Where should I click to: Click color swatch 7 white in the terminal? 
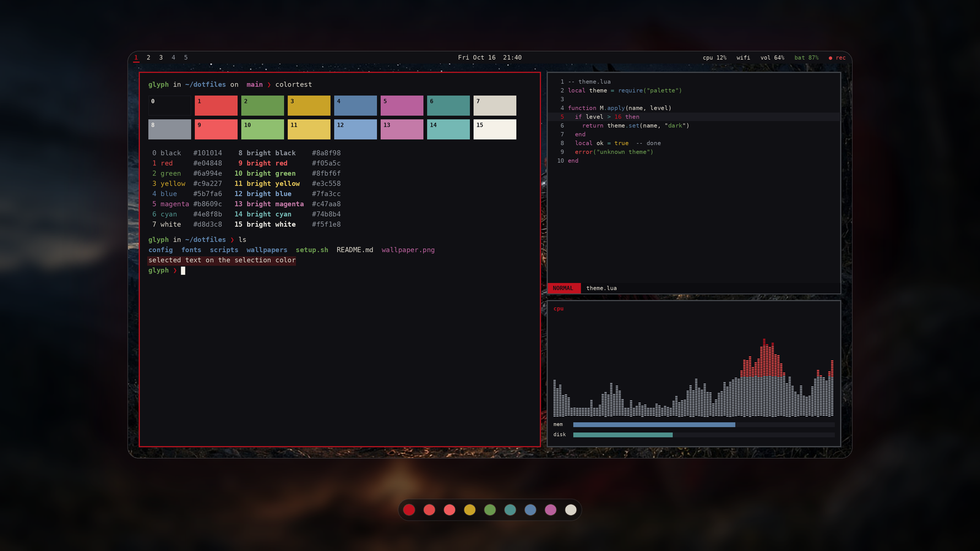pyautogui.click(x=495, y=105)
